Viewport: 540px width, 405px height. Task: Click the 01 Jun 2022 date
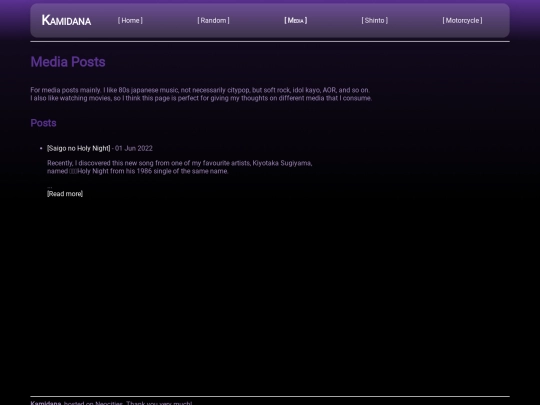point(134,148)
